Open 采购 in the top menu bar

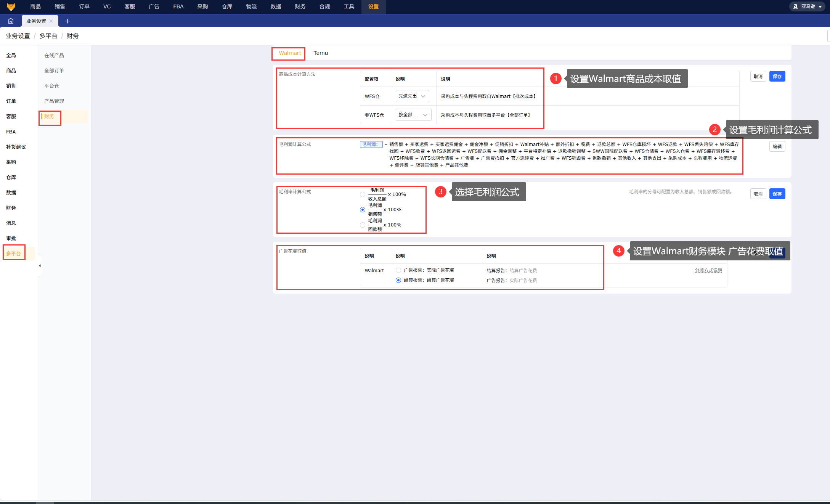point(203,6)
